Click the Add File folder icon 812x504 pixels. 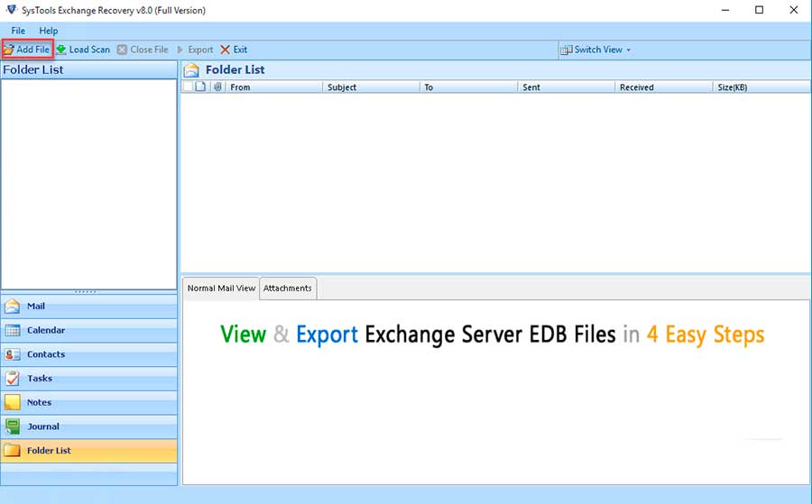9,50
